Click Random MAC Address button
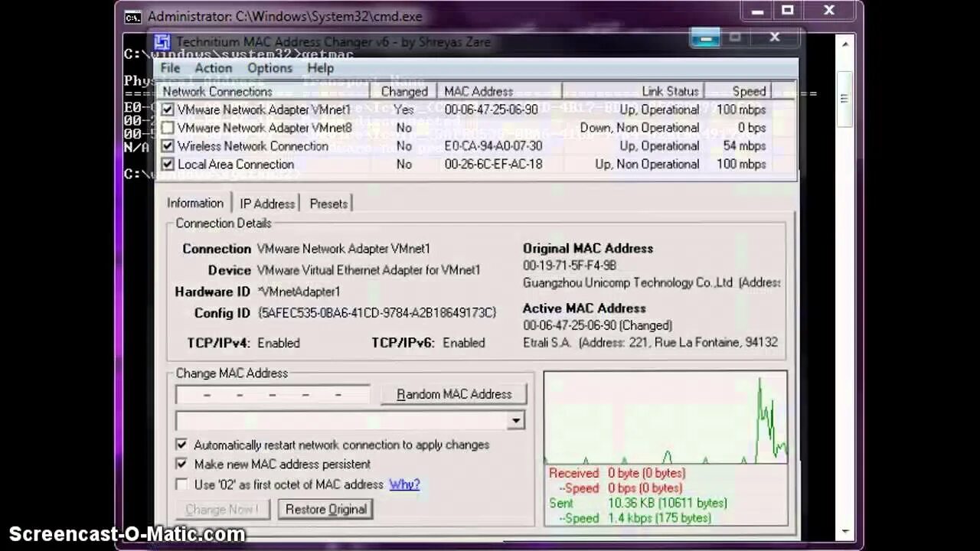The width and height of the screenshot is (980, 551). [x=454, y=394]
